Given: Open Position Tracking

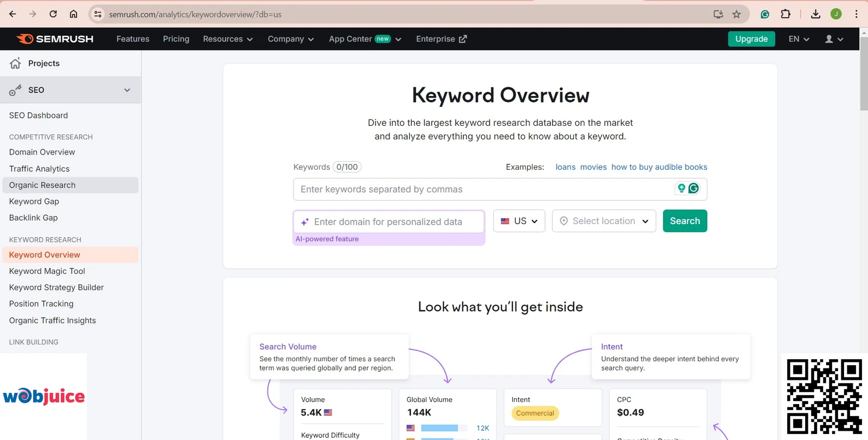Looking at the screenshot, I should (41, 304).
